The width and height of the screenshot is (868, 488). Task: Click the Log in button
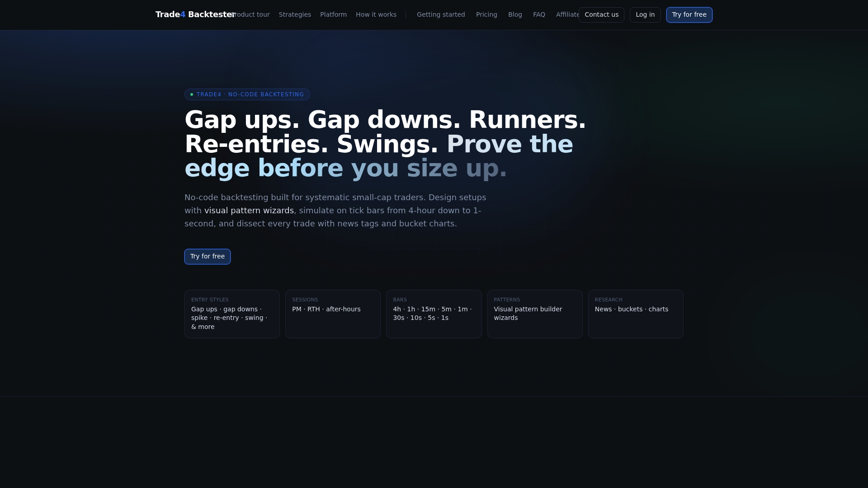645,15
